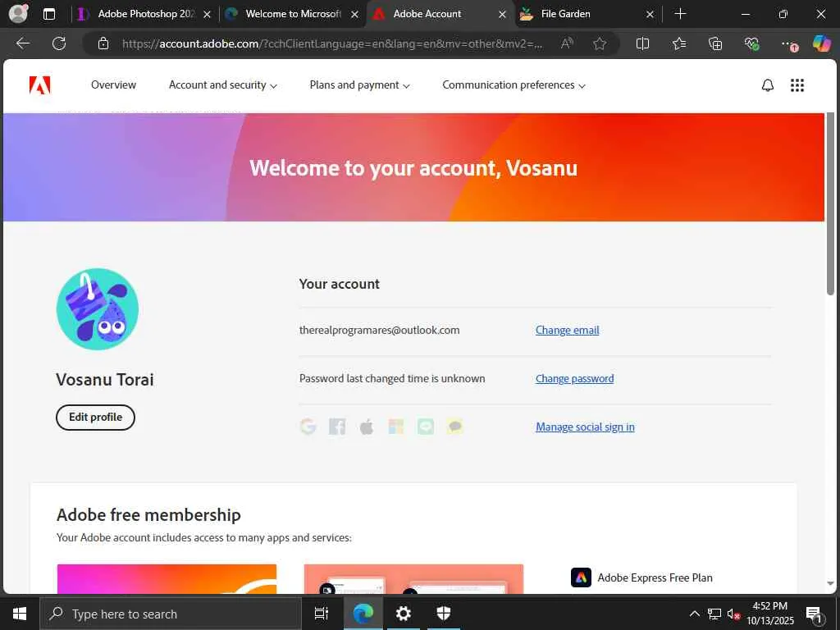Click the browser back arrow

click(23, 43)
